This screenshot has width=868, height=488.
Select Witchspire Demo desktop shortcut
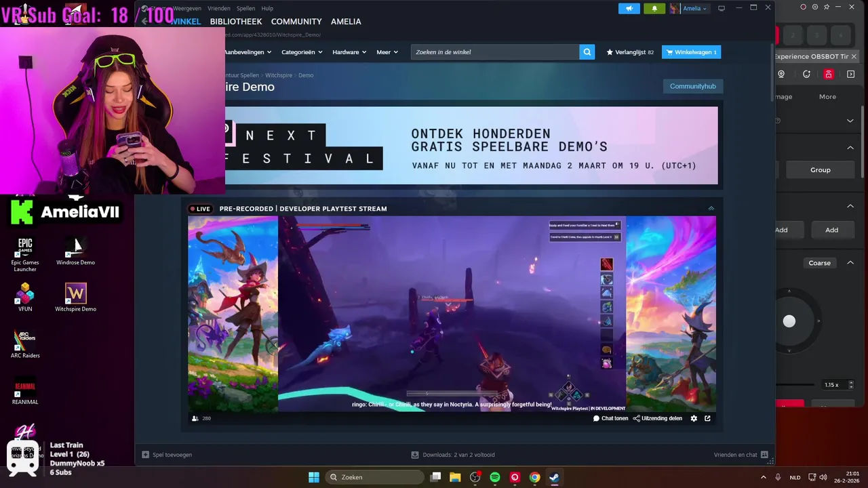tap(75, 298)
